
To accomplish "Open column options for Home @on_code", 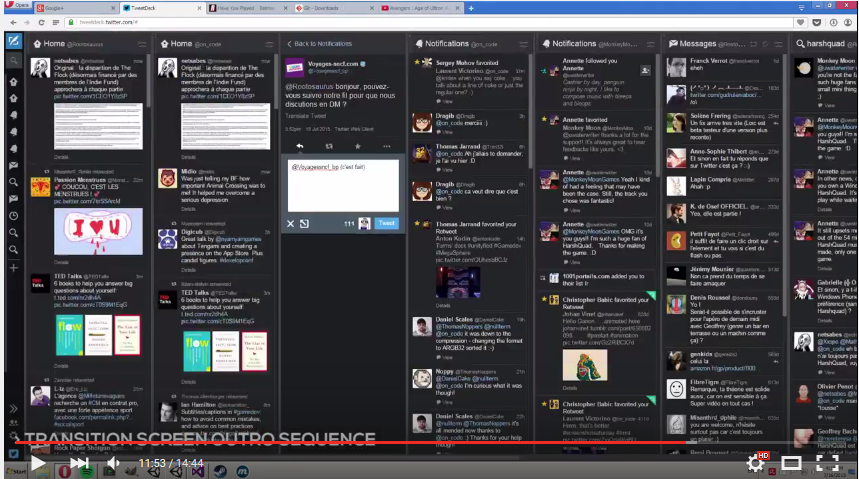I will [269, 44].
